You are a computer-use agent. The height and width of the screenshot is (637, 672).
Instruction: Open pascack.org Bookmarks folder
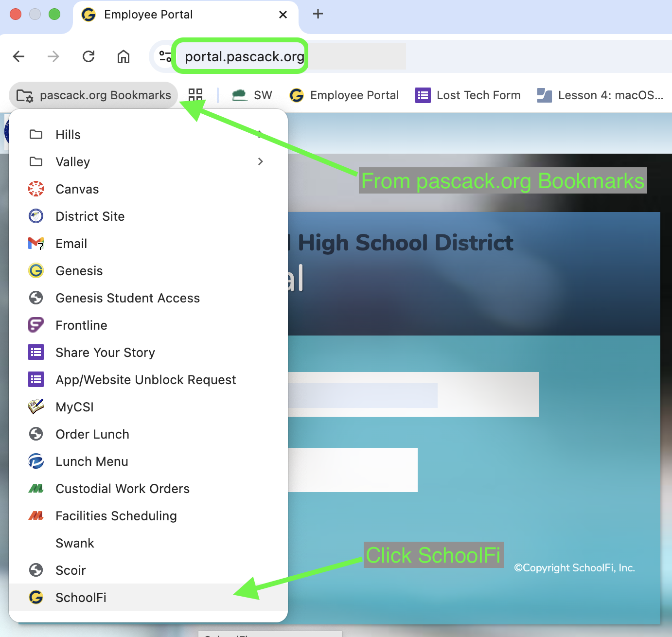[93, 95]
